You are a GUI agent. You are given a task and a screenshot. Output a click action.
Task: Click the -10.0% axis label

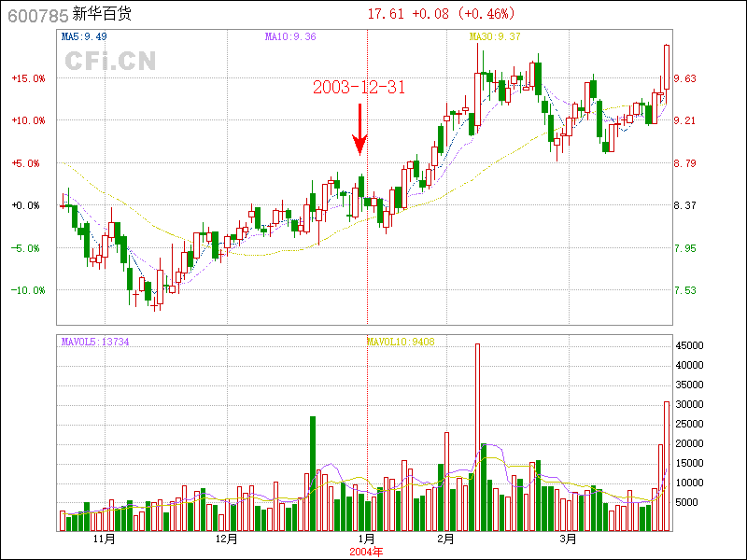(x=29, y=290)
